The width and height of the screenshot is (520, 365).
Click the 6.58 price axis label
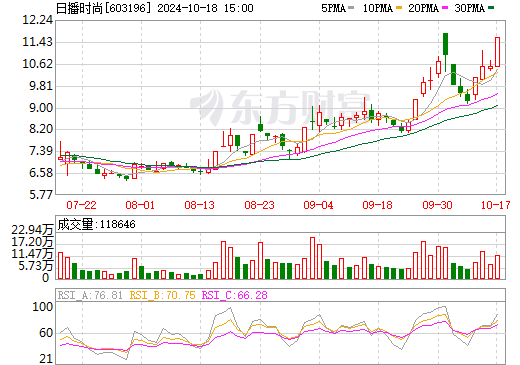tap(41, 173)
